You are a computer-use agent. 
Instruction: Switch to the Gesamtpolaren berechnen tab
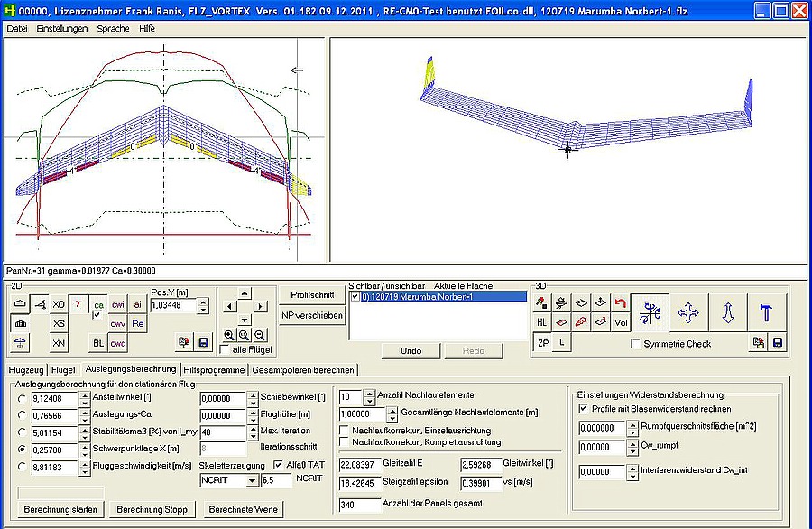coord(303,369)
